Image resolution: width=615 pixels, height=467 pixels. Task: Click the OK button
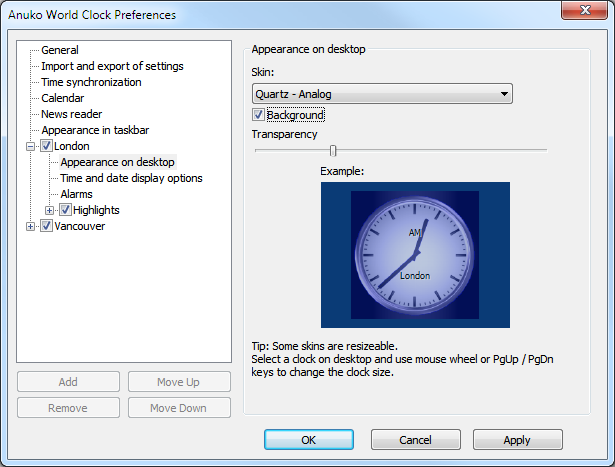tap(308, 440)
